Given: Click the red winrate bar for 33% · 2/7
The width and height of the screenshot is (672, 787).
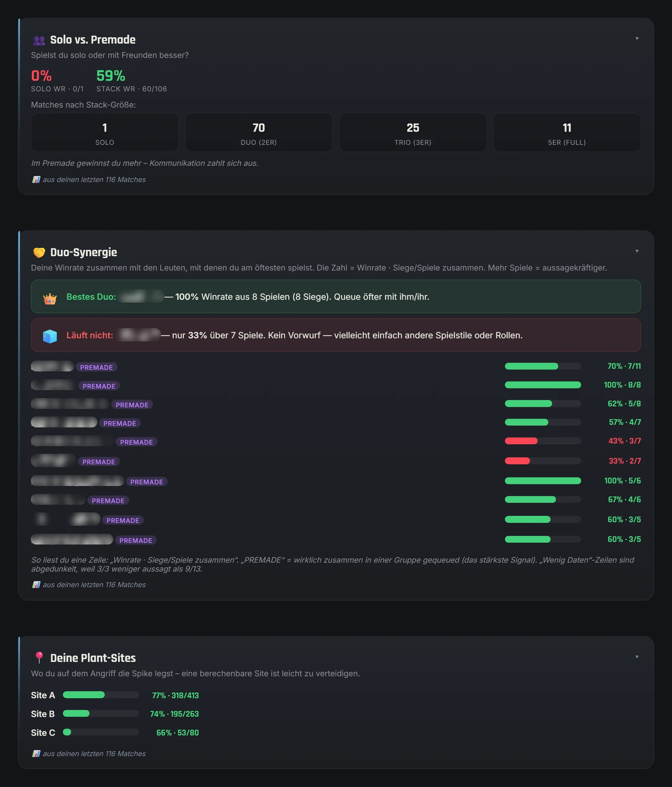Looking at the screenshot, I should tap(543, 461).
